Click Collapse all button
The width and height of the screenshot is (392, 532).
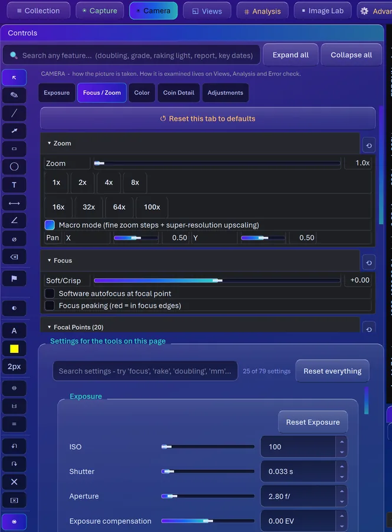351,54
